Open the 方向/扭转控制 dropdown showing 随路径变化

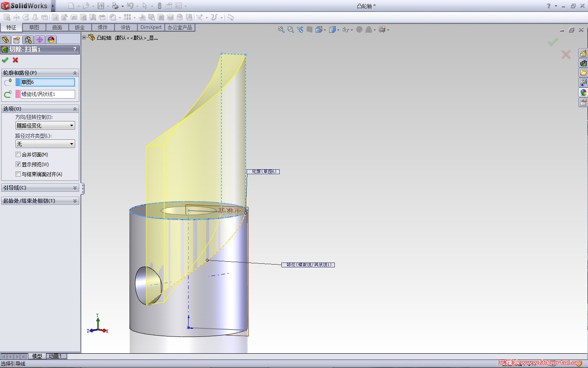click(x=45, y=126)
